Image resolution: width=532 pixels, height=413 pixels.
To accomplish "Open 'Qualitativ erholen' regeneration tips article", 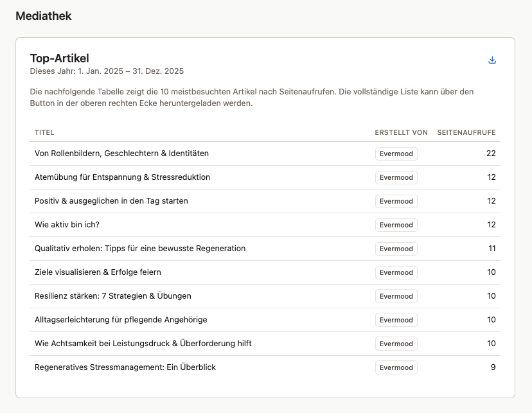I will tap(139, 249).
